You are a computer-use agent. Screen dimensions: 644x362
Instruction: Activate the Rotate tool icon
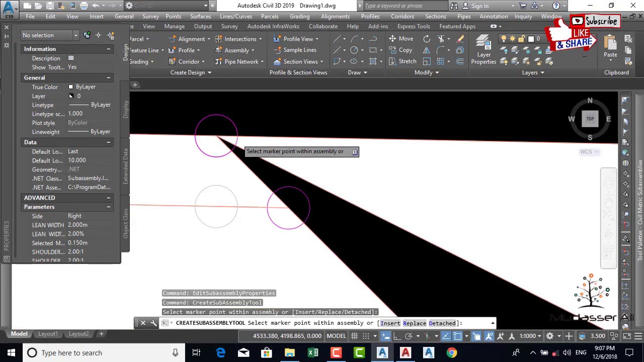point(427,39)
